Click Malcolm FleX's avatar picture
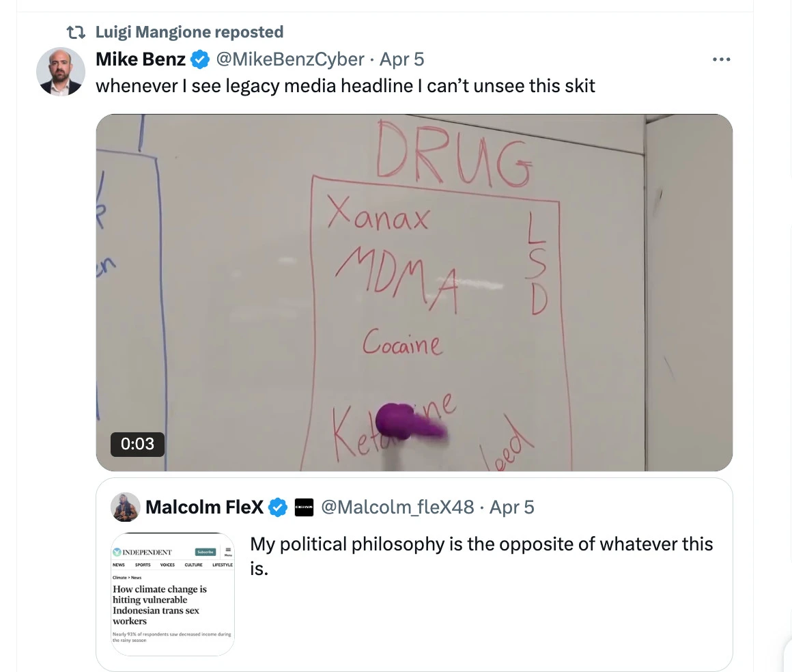Viewport: 792px width, 672px height. pos(125,507)
